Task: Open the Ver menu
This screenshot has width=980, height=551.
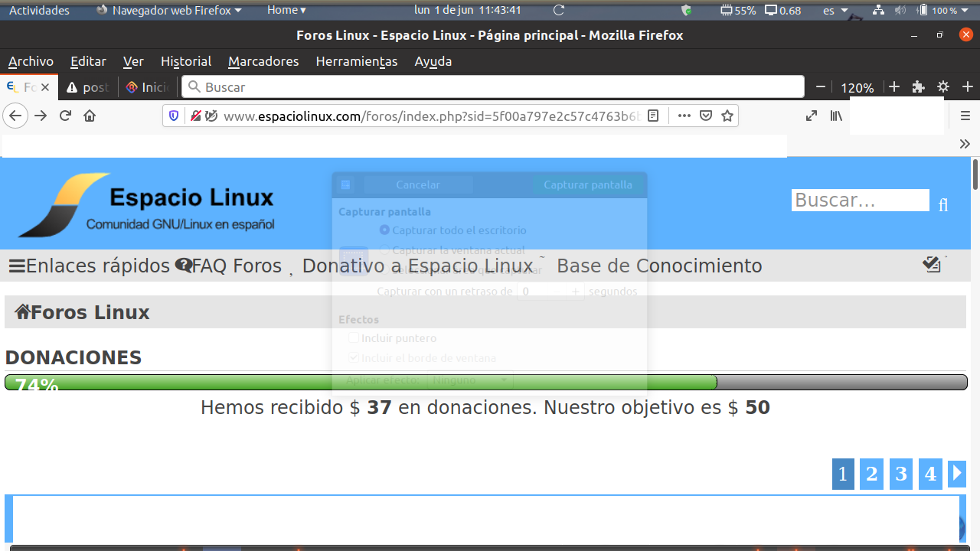Action: [x=133, y=61]
